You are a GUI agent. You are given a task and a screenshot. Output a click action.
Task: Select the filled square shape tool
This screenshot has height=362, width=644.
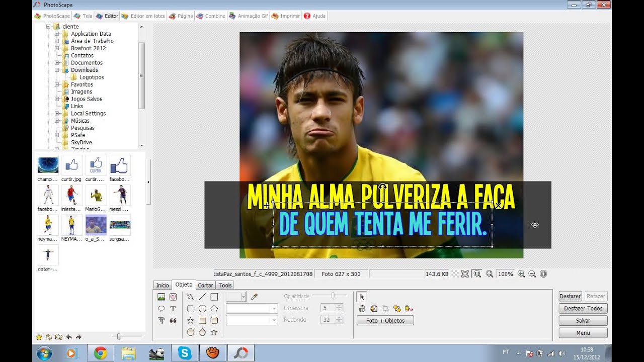point(202,320)
